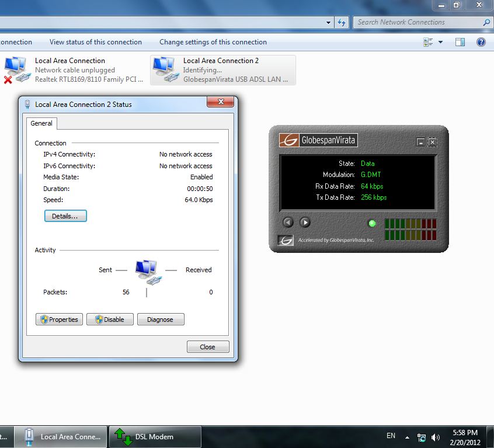
Task: Click the Properties button
Action: coord(59,319)
